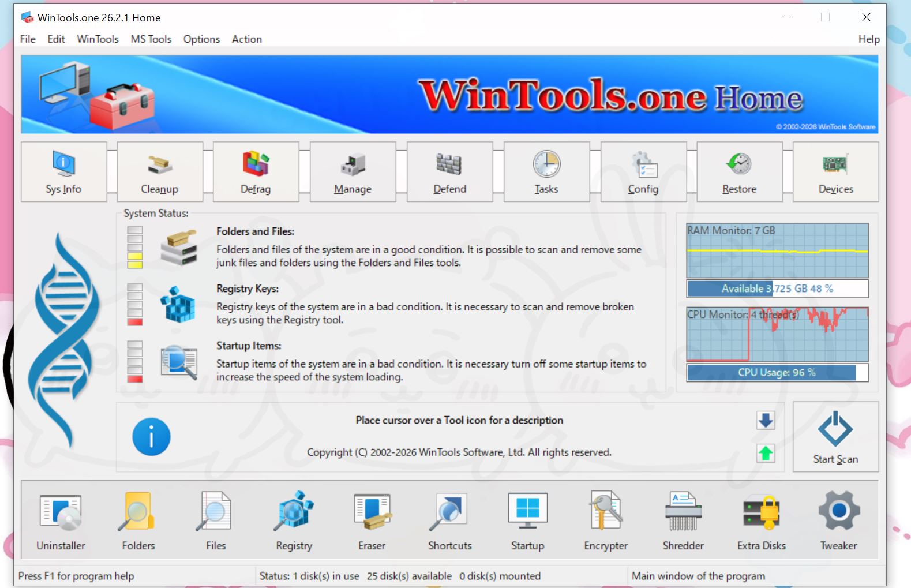Screen dimensions: 911x588
Task: Click the green up arrow button
Action: pos(766,454)
